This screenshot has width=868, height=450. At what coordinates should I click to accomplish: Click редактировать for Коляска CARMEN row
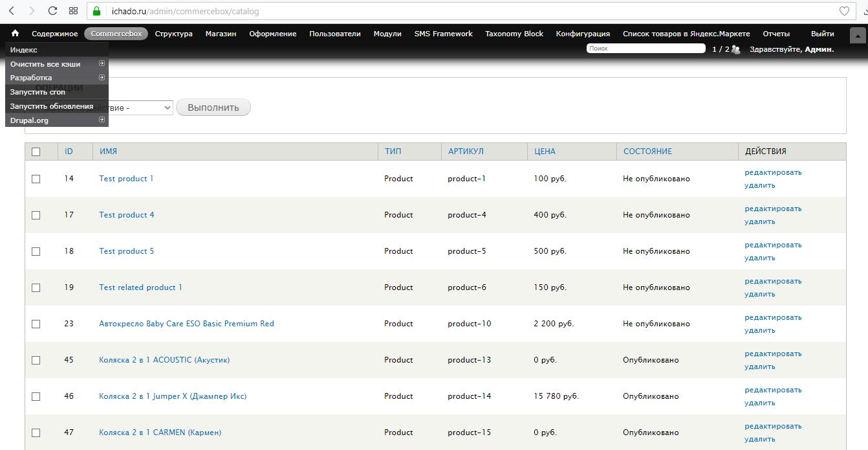coord(773,426)
